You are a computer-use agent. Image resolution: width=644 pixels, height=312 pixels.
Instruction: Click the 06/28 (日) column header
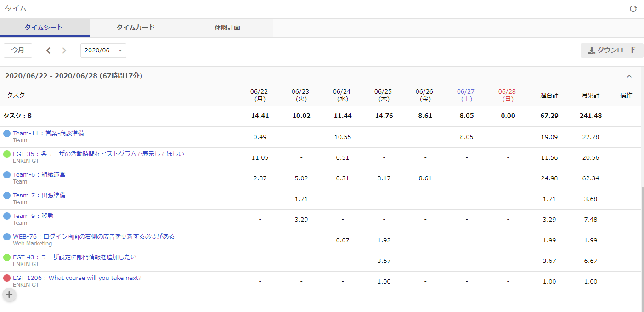tap(507, 95)
